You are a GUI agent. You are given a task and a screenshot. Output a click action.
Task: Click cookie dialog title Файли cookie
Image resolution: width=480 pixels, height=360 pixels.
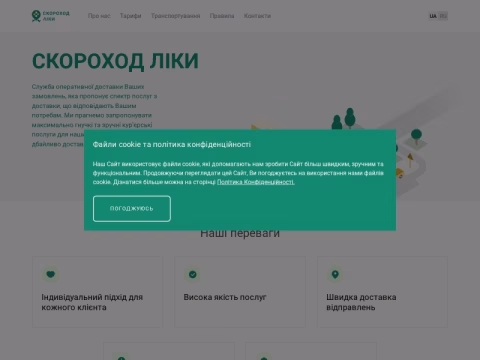click(x=172, y=144)
